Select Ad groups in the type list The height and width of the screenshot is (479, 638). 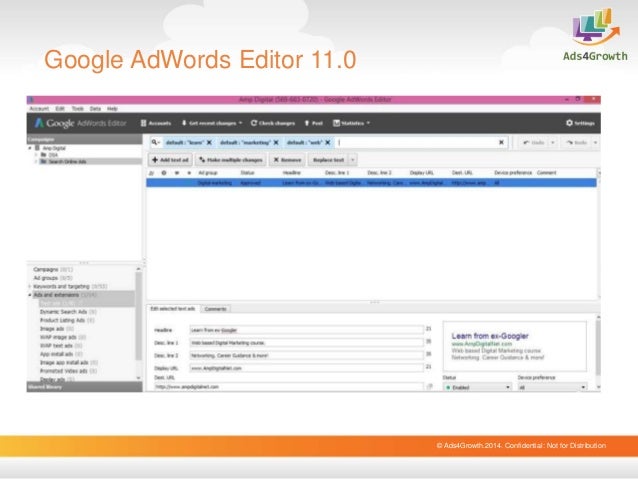tap(52, 278)
